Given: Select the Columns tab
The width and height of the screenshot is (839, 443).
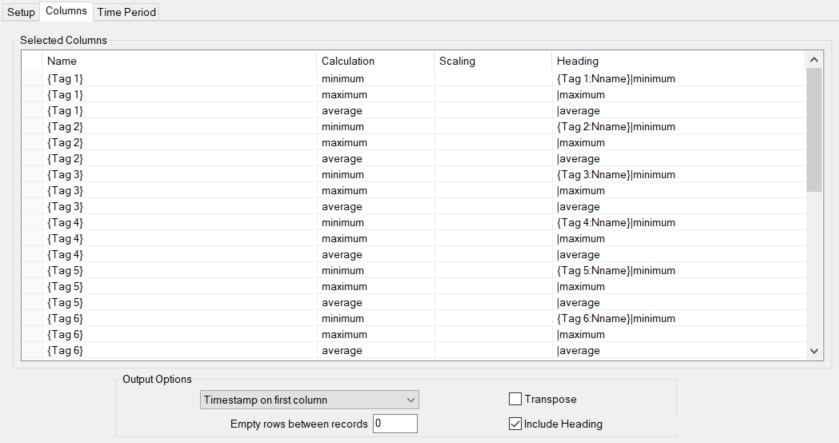Looking at the screenshot, I should 66,11.
